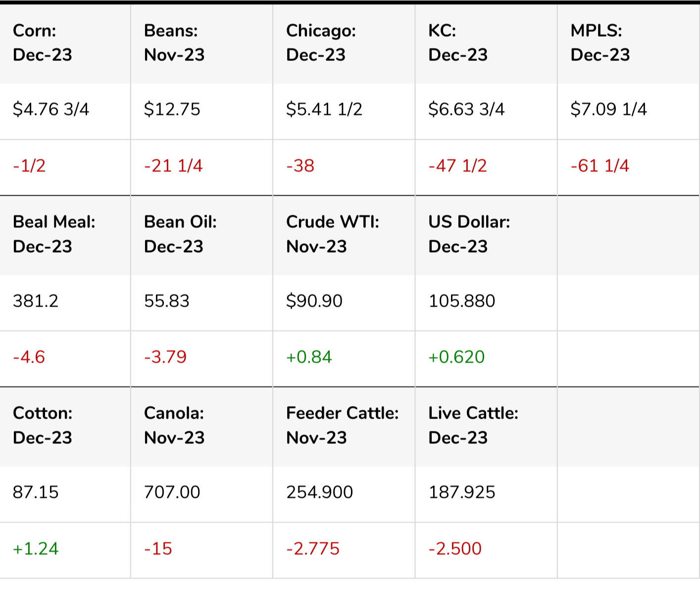Click the Chicago change value -38
Screen dimensions: 700x589
pos(300,166)
